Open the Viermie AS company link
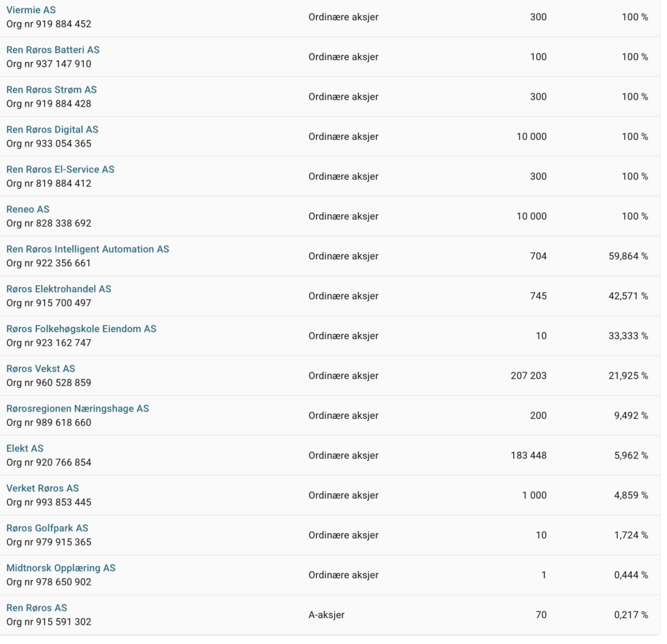This screenshot has height=644, width=667. [31, 10]
